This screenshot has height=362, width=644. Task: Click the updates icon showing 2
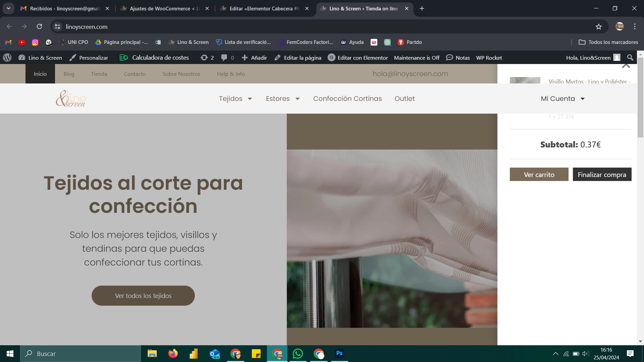click(207, 58)
